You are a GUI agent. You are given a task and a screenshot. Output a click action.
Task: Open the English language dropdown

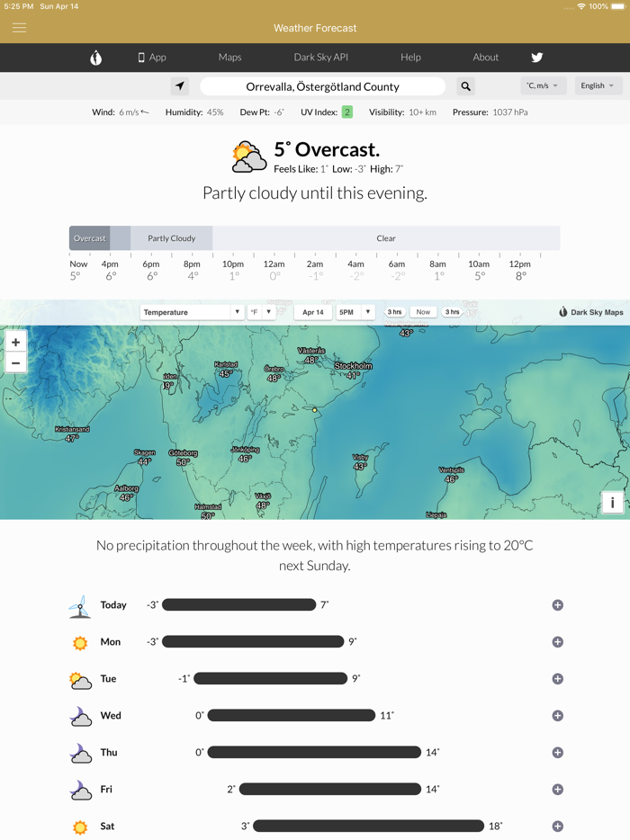[598, 85]
